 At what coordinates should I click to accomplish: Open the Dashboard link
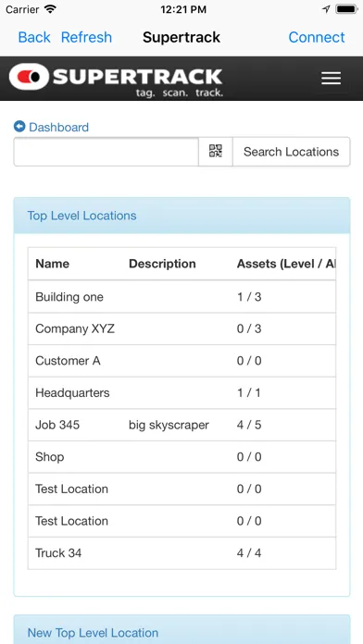tap(58, 127)
